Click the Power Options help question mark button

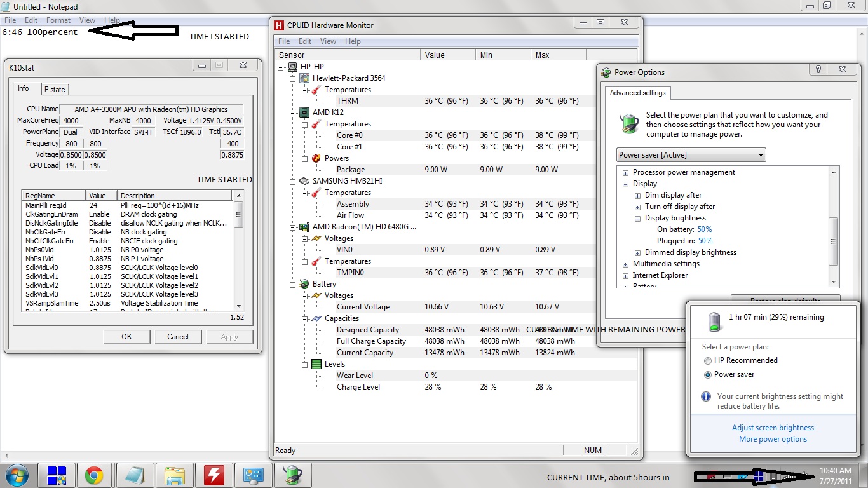[x=818, y=70]
